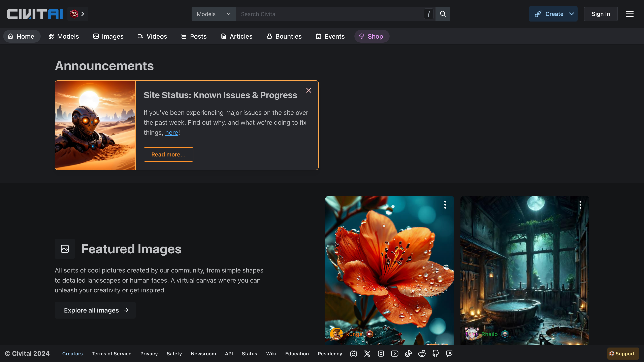Click the XL badge next to kunge
The width and height of the screenshot is (644, 362).
[x=370, y=334]
